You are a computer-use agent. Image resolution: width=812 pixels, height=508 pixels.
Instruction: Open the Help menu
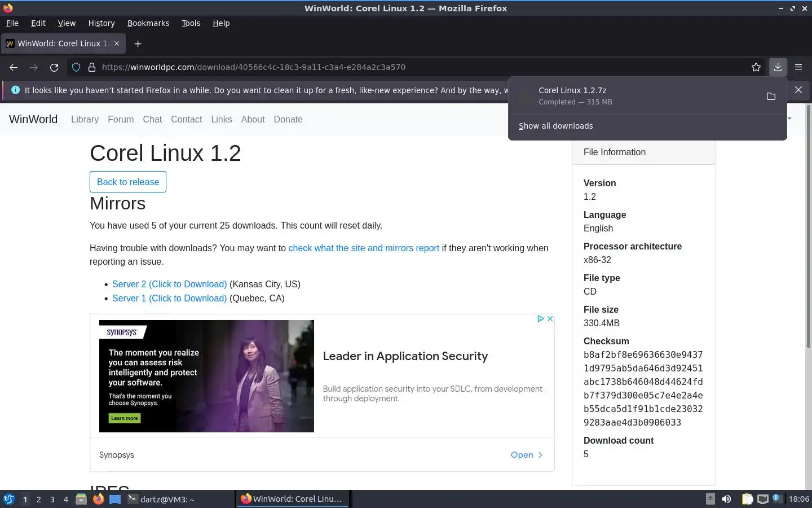pos(221,23)
